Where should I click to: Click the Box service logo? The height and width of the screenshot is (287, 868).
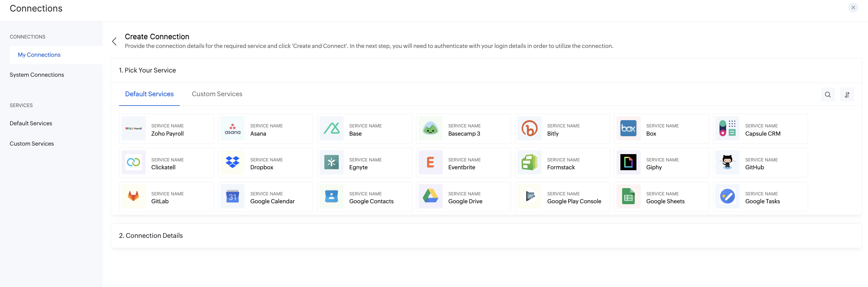(x=629, y=129)
